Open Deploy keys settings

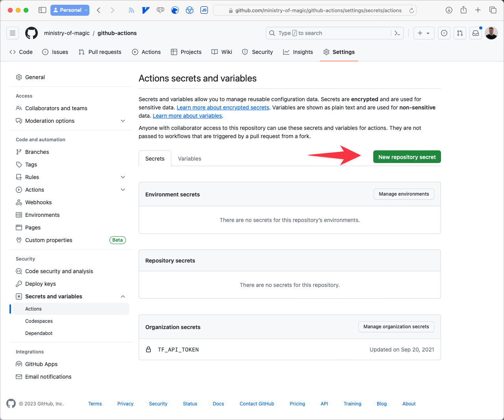(71, 284)
